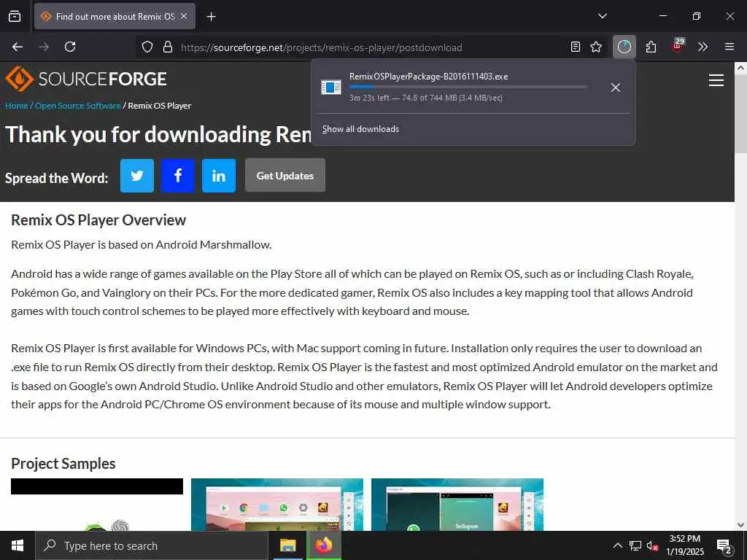
Task: Expand the list all tabs chevron
Action: point(602,16)
